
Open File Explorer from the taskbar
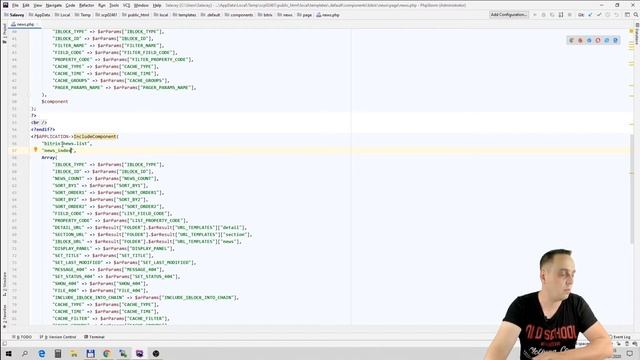point(74,353)
